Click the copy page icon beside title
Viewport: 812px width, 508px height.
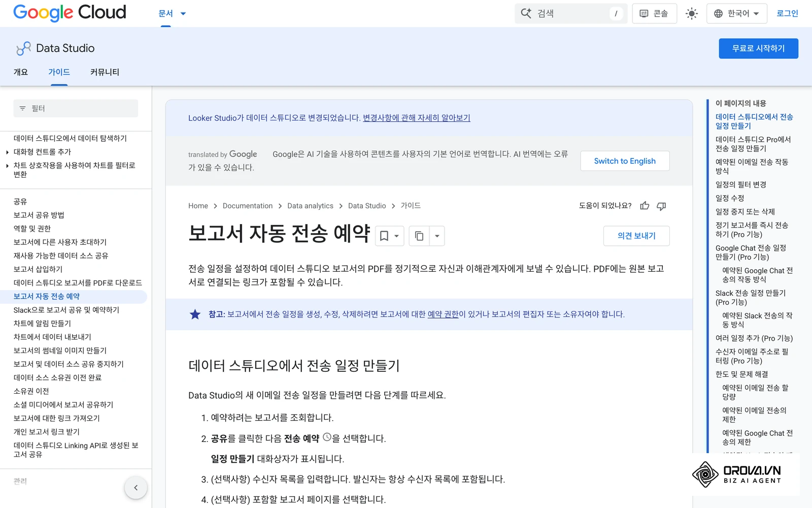419,236
